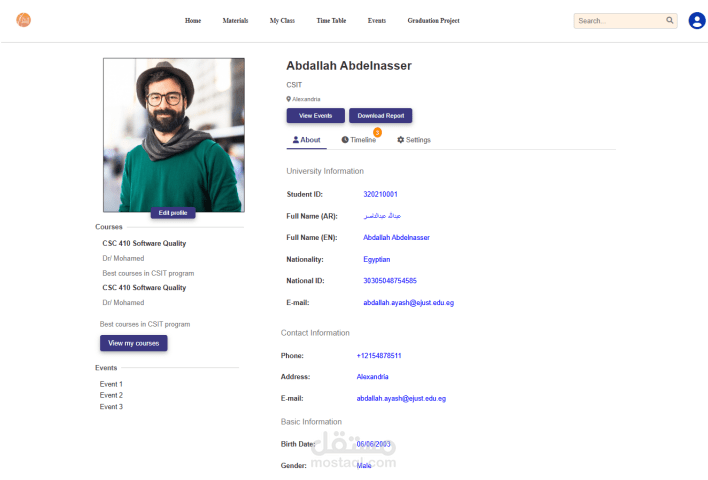The image size is (708, 480).
Task: Open My Class in navigation
Action: pos(282,20)
